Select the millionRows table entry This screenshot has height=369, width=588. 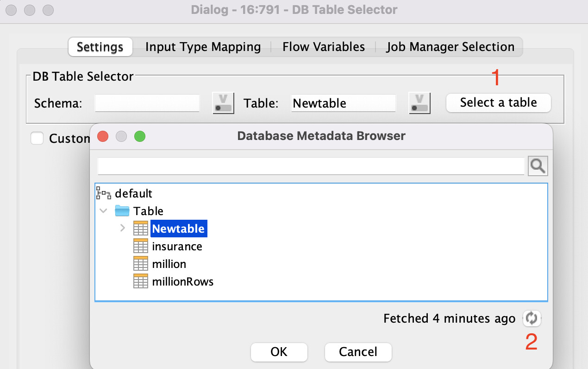[183, 281]
